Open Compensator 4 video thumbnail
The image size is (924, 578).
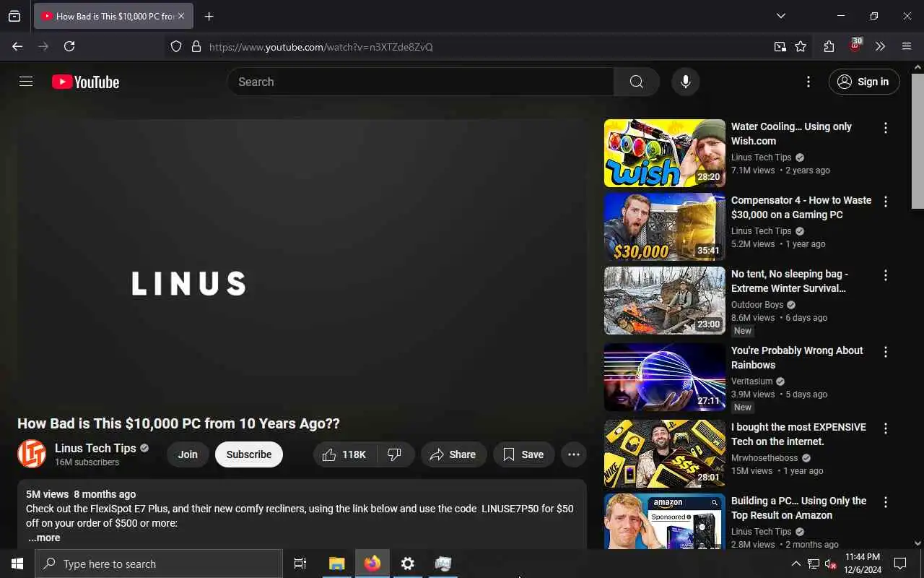click(x=665, y=227)
